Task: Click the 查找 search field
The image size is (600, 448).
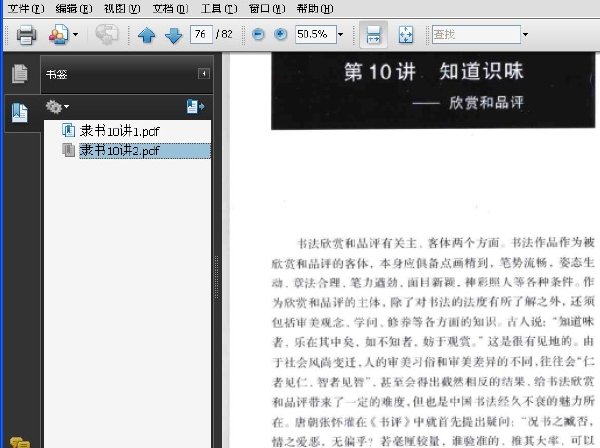Action: tap(476, 34)
